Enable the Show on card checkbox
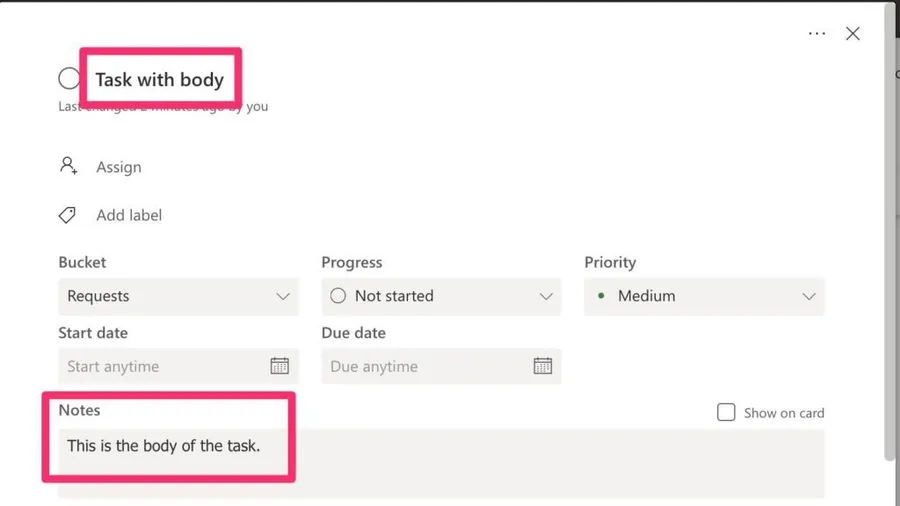 (726, 412)
